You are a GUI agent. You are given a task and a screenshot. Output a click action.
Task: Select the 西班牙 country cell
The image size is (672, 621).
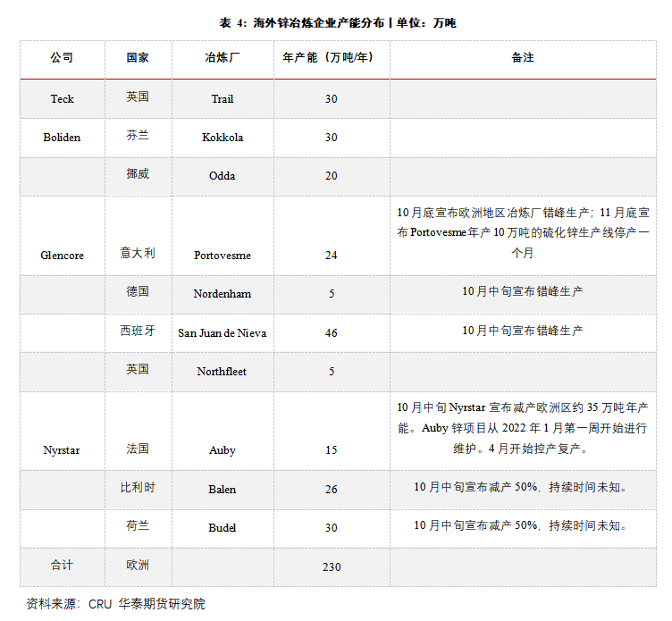coord(138,331)
